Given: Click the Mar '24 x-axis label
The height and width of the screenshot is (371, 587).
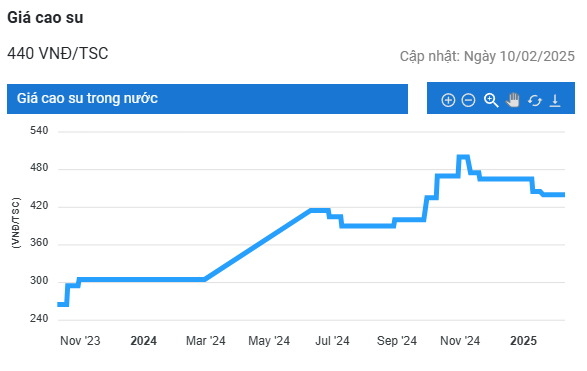Looking at the screenshot, I should pos(206,341).
